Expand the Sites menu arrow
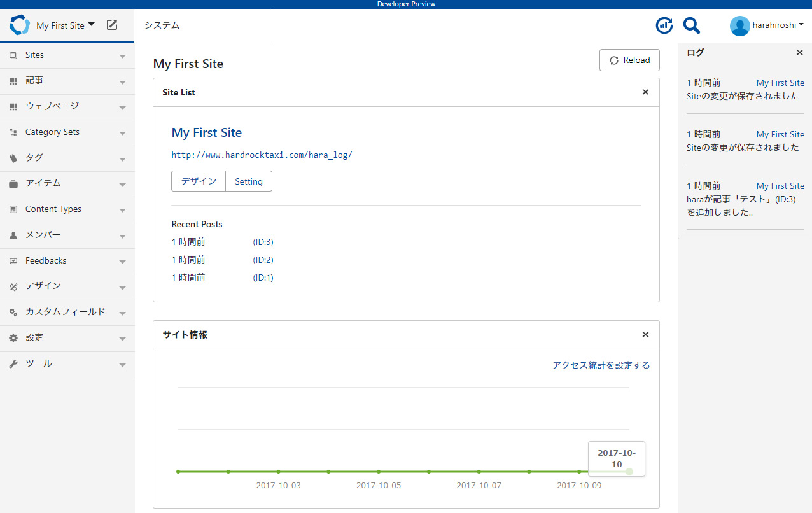Viewport: 812px width, 513px height. 123,57
